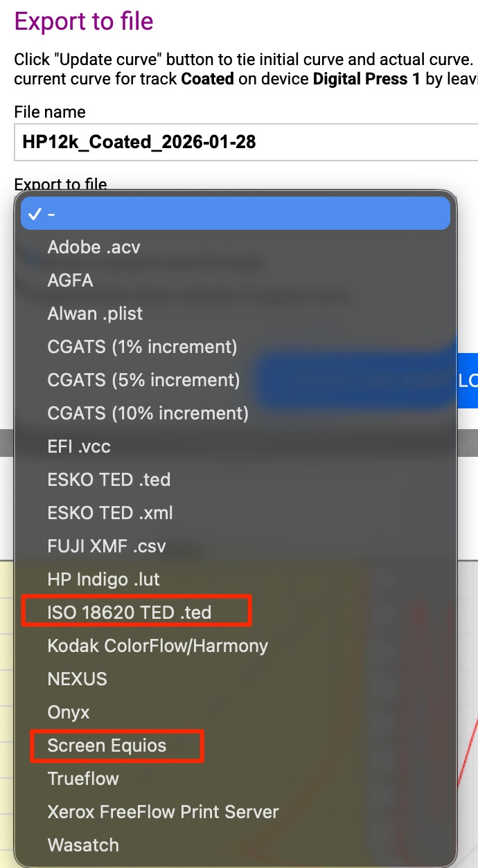Pick FUJI XMF .csv format
The height and width of the screenshot is (868, 478).
click(x=107, y=546)
